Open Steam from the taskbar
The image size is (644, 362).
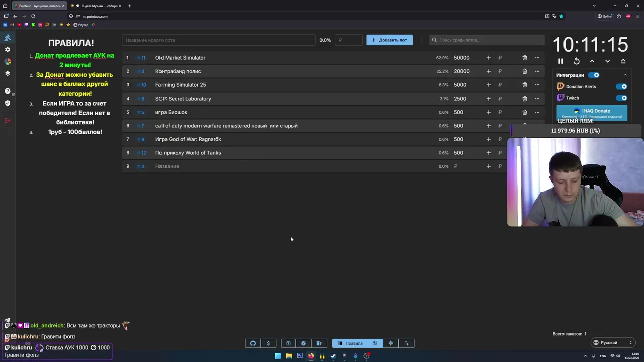(x=333, y=356)
